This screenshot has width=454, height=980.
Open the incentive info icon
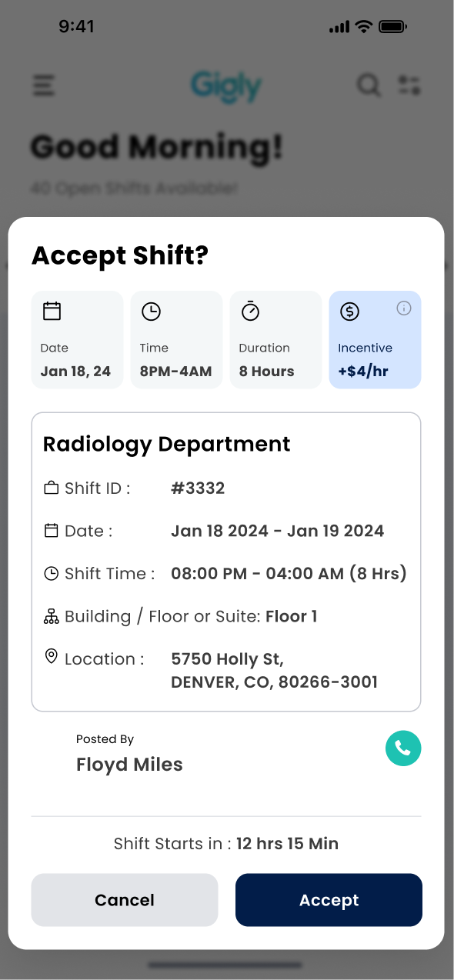tap(404, 308)
